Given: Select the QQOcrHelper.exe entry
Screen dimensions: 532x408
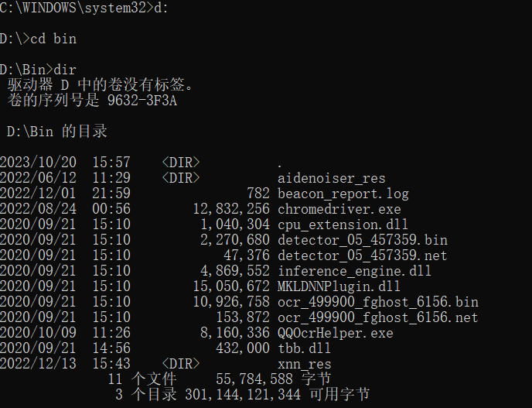Looking at the screenshot, I should click(x=336, y=333).
